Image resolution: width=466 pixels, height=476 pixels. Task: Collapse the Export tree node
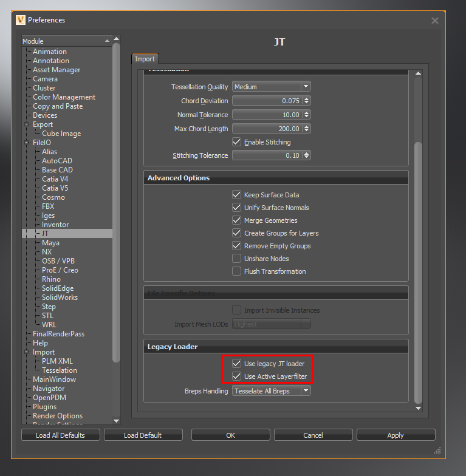tap(27, 124)
